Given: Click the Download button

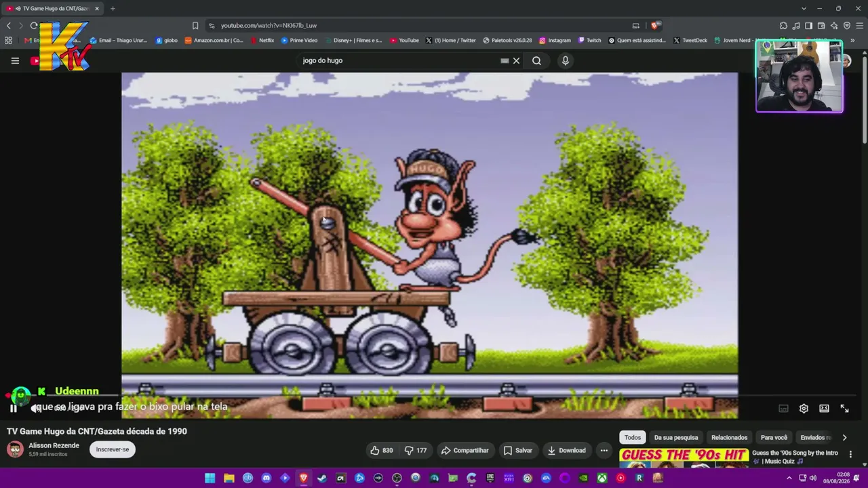Looking at the screenshot, I should click(566, 450).
